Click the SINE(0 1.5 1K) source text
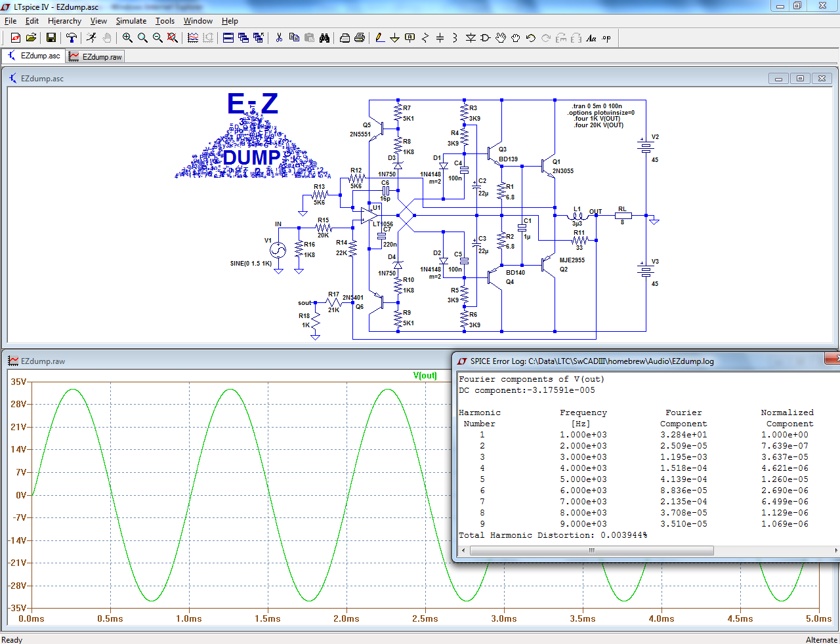840x644 pixels. [251, 264]
